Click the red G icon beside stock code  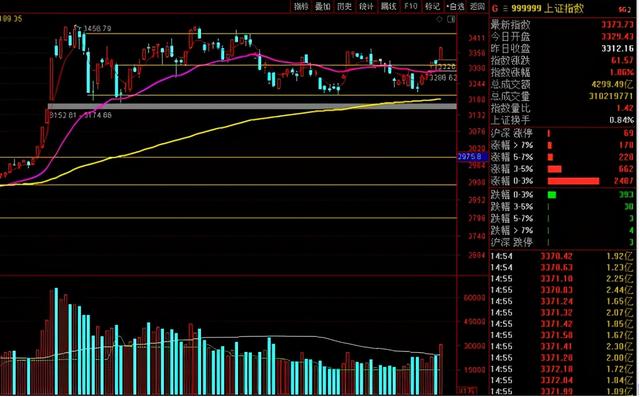495,8
